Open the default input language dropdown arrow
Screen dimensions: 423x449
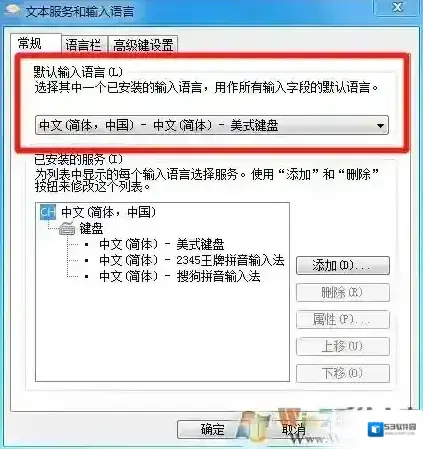tap(380, 126)
